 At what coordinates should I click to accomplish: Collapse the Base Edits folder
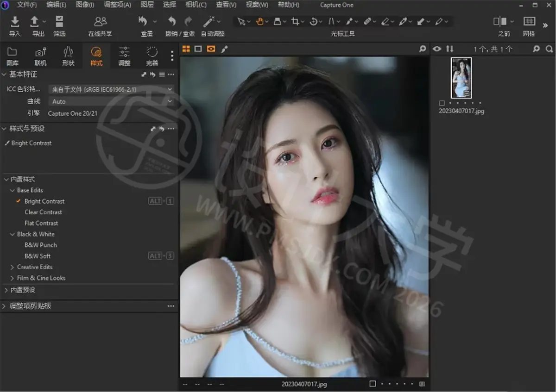pyautogui.click(x=13, y=190)
